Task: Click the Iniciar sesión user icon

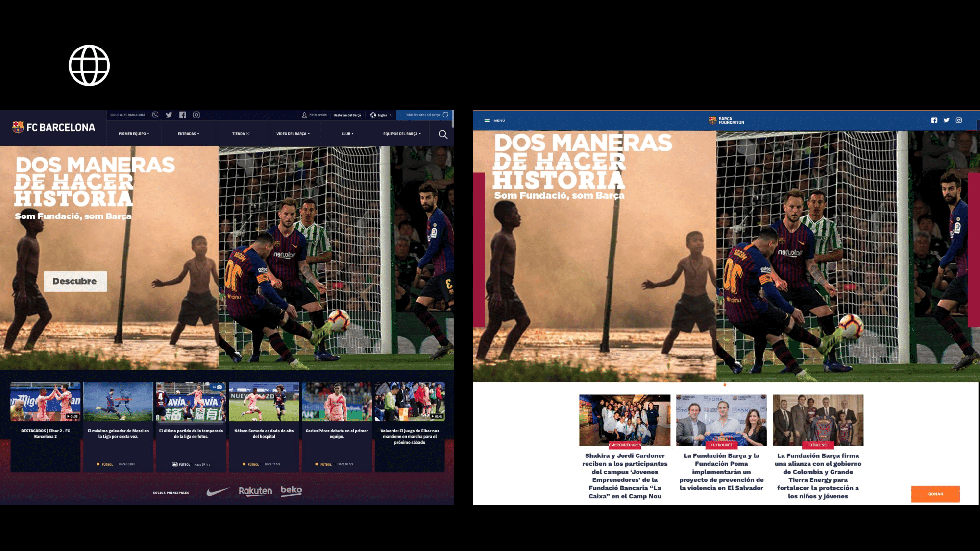Action: [304, 115]
